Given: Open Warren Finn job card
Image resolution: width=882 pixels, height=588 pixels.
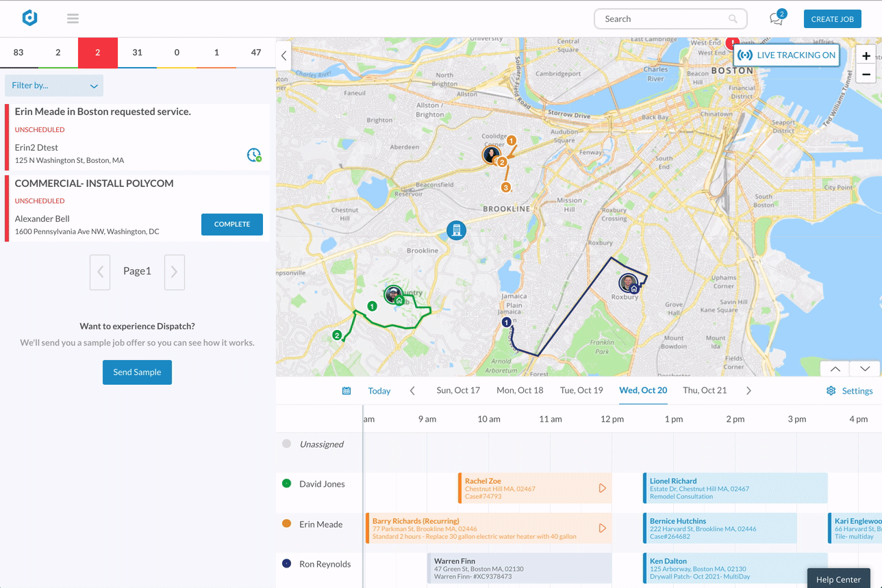Looking at the screenshot, I should [519, 568].
